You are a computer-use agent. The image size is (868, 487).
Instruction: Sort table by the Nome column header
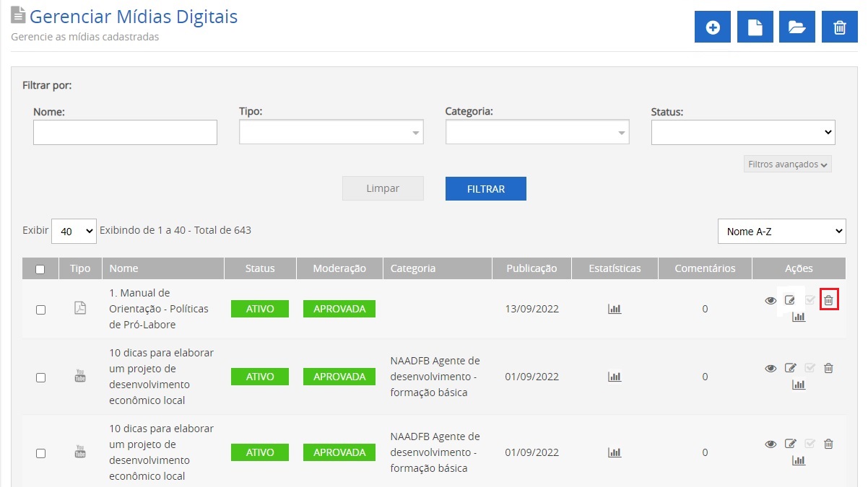[123, 268]
